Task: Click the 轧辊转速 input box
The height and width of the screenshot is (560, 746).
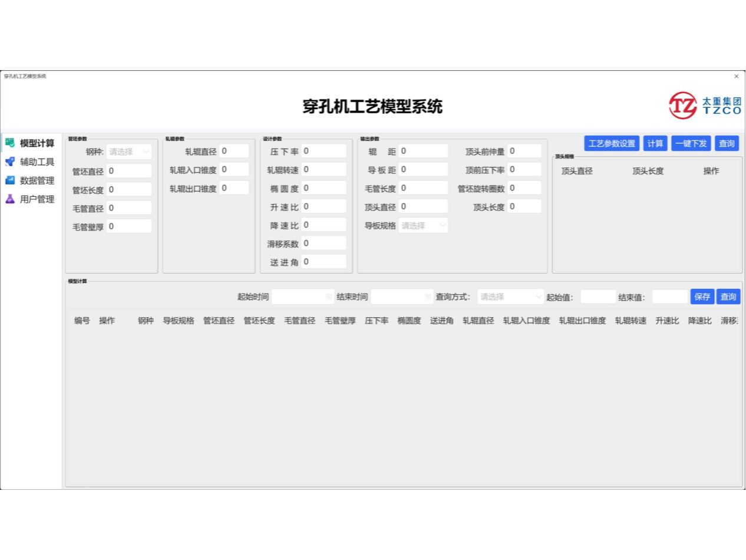Action: click(x=323, y=170)
